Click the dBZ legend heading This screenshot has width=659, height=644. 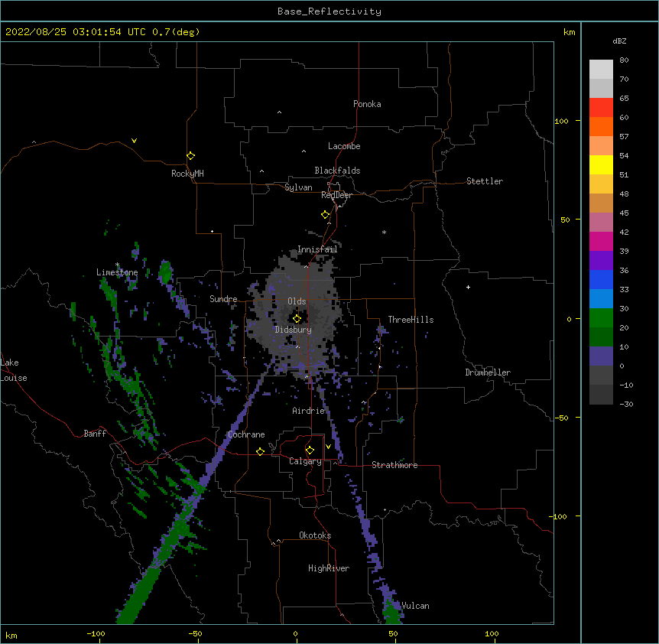[x=619, y=41]
